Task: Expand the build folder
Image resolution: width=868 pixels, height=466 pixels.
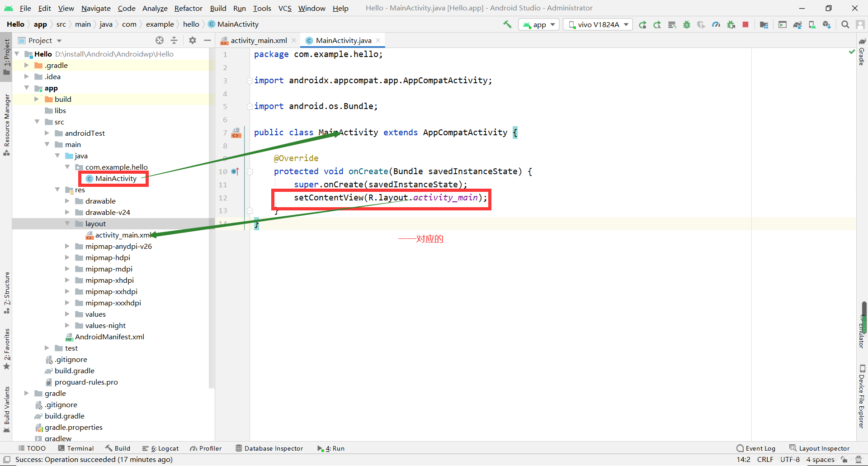Action: (x=37, y=99)
